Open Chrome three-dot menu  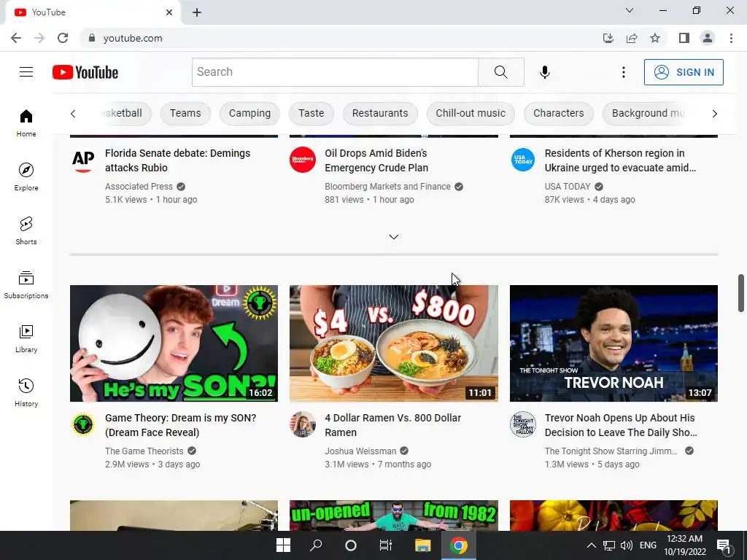[x=731, y=38]
